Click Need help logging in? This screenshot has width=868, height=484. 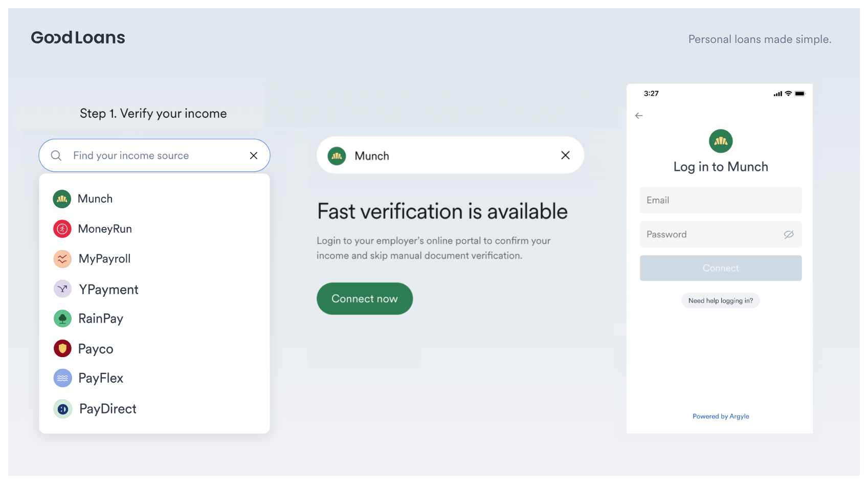(721, 300)
